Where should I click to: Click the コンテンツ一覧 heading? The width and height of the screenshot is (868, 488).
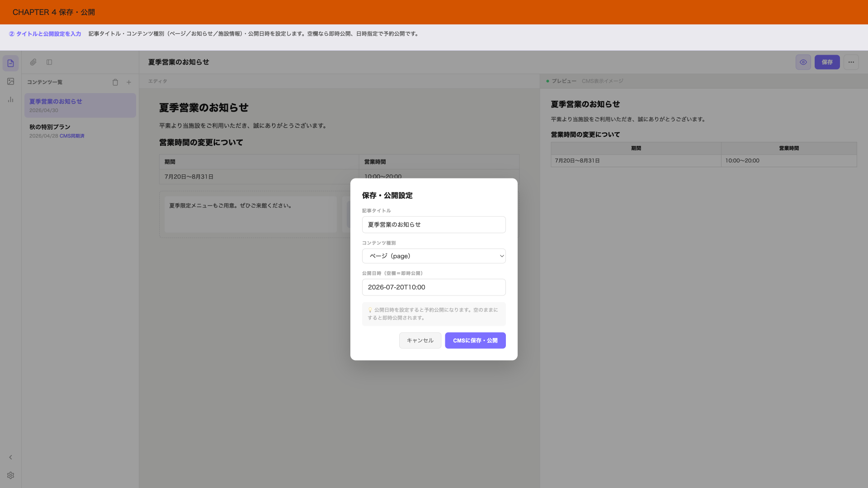45,82
